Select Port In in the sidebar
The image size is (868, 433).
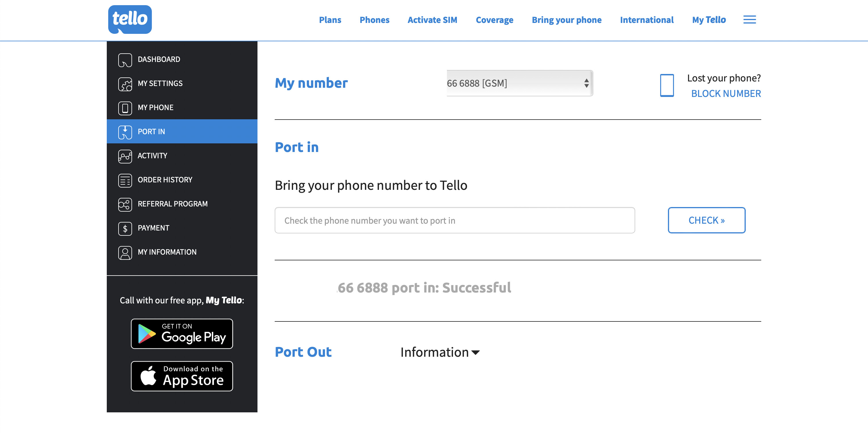point(182,131)
